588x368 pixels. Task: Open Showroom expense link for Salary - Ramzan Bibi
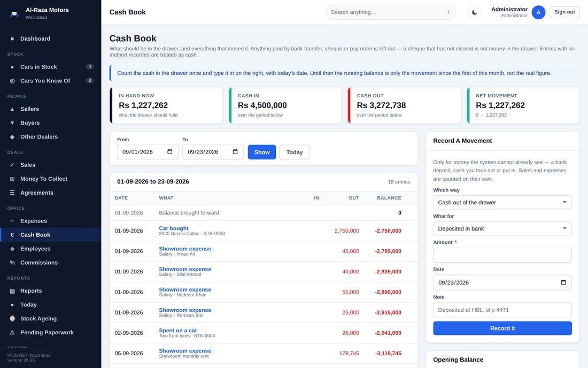tap(185, 310)
